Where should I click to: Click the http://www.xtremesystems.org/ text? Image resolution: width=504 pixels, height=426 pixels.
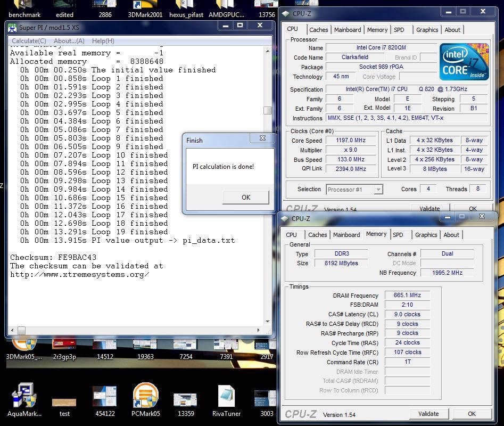[79, 275]
